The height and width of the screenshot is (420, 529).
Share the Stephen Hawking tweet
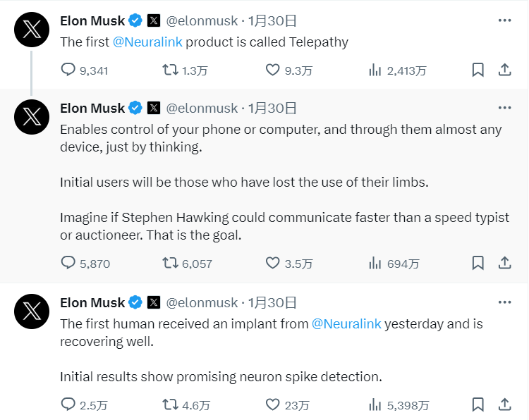point(505,264)
